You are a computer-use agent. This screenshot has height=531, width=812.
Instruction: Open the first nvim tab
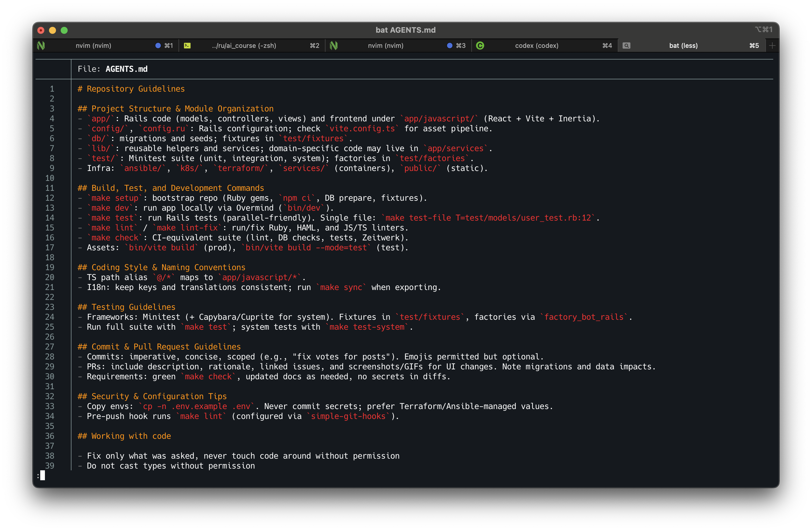94,46
